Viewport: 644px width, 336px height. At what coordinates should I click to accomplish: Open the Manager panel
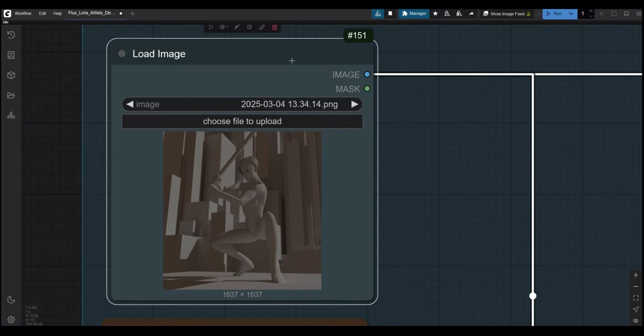pyautogui.click(x=414, y=14)
